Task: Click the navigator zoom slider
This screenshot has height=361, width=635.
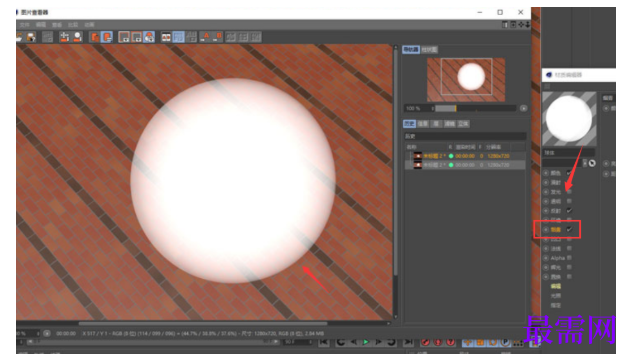Action: click(x=475, y=108)
